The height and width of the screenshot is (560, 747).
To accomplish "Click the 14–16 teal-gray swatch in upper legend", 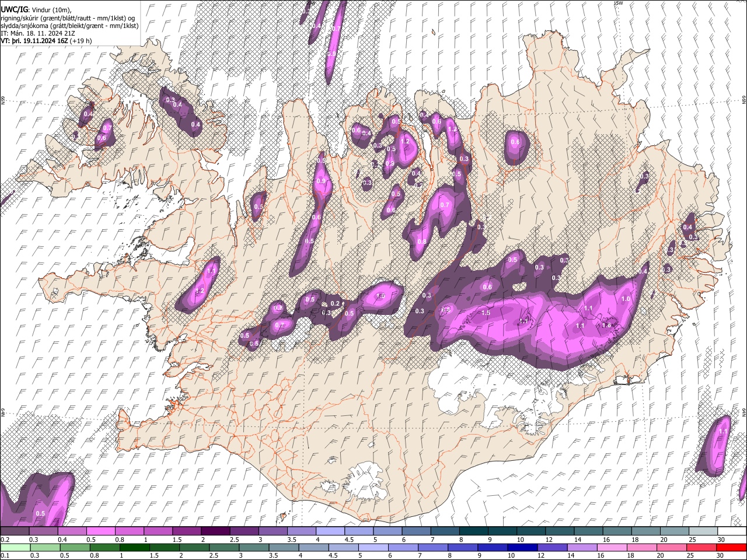I will coord(588,531).
